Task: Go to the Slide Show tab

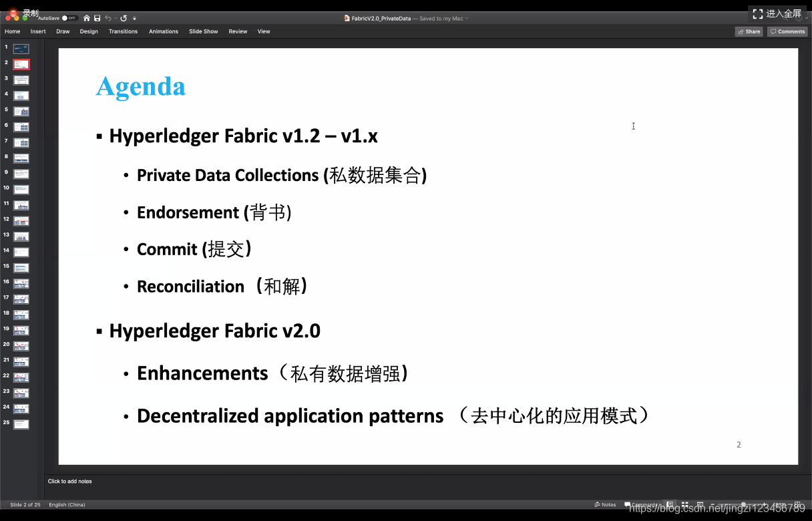Action: (x=204, y=31)
